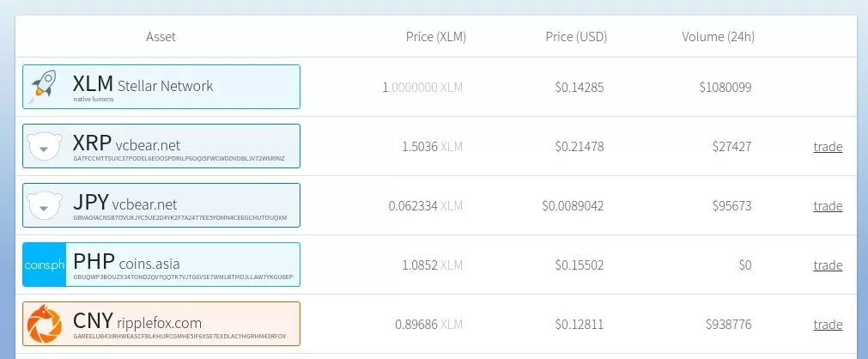The image size is (868, 359).
Task: Click the 0.89686 XLM price value
Action: click(x=429, y=325)
